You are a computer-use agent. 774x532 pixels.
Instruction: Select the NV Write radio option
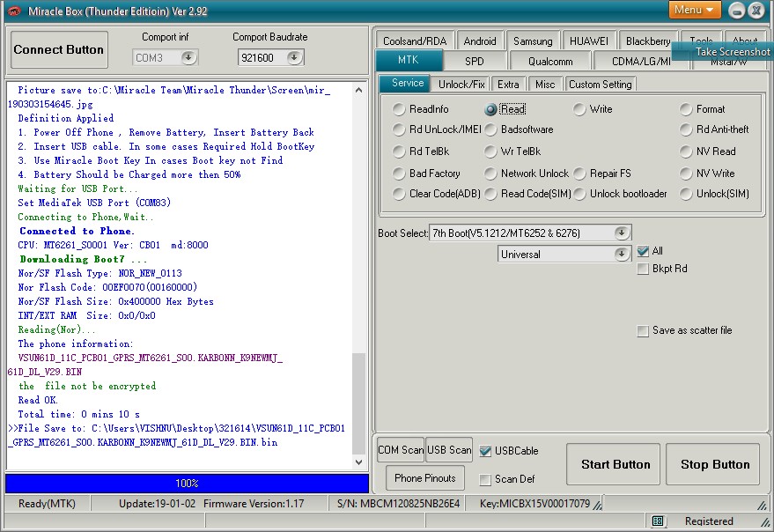(x=707, y=174)
